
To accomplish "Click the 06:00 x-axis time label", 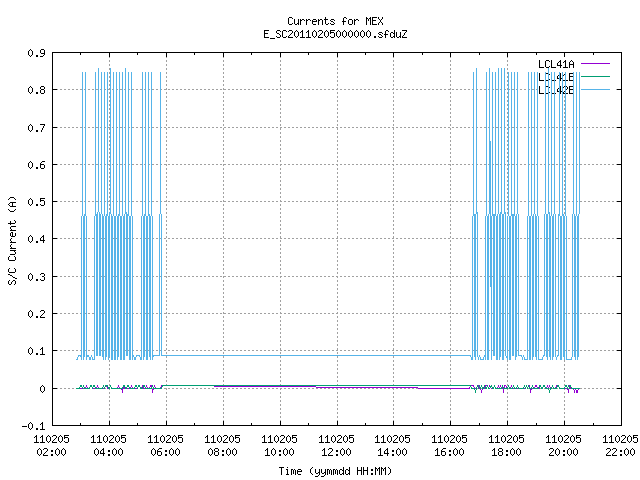I will point(165,452).
